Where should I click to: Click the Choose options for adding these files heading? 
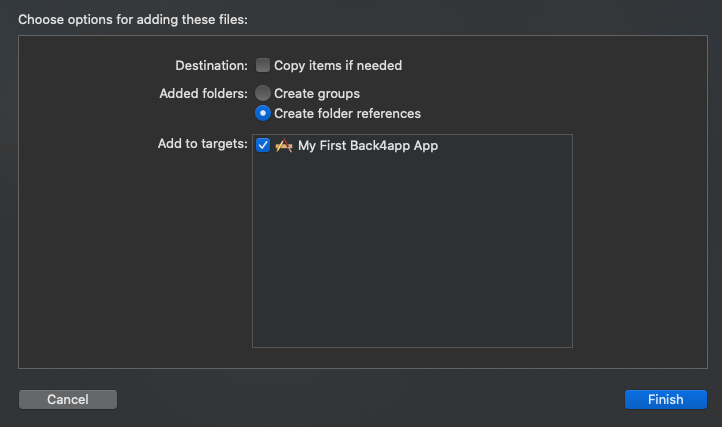133,20
